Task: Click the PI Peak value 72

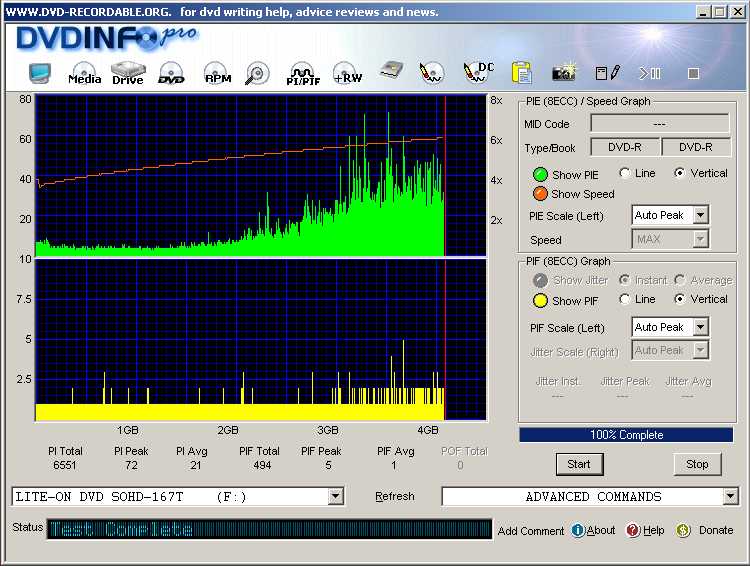Action: (x=132, y=465)
